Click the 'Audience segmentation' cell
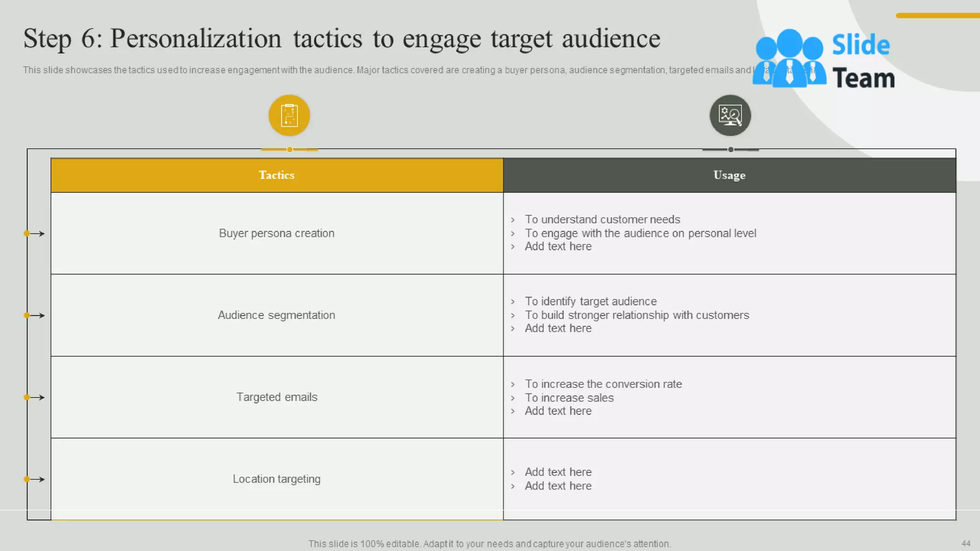The height and width of the screenshot is (551, 980). pyautogui.click(x=277, y=315)
